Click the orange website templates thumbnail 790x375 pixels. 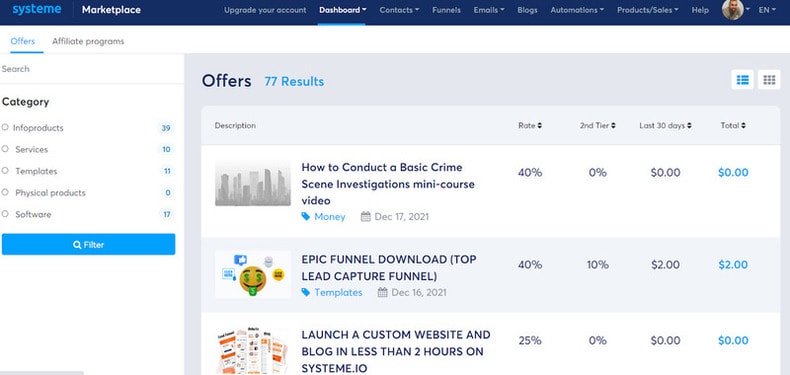(253, 350)
